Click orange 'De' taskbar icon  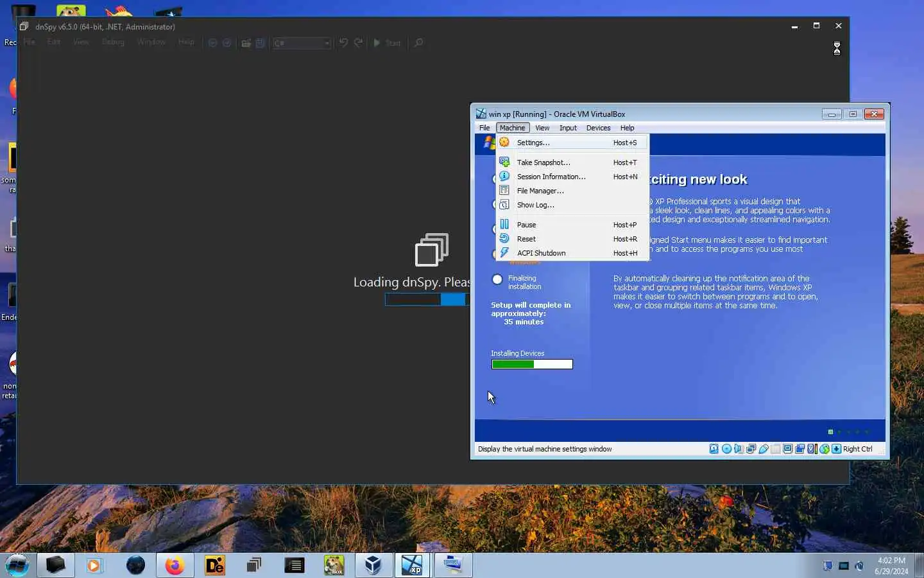point(215,565)
